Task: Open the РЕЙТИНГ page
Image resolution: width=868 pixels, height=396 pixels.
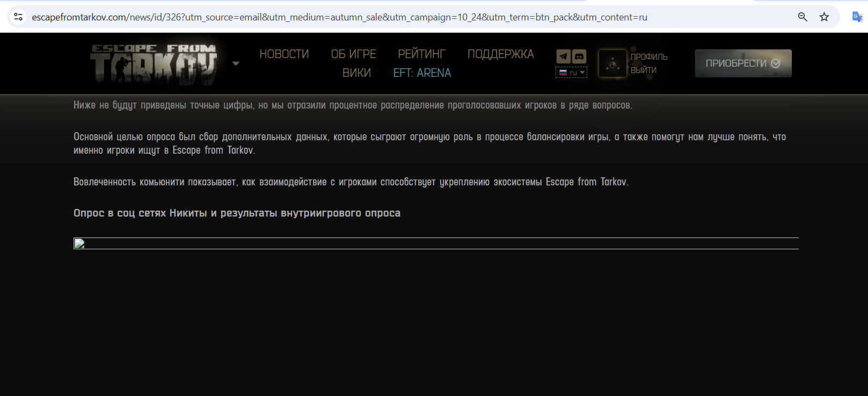Action: [x=421, y=54]
